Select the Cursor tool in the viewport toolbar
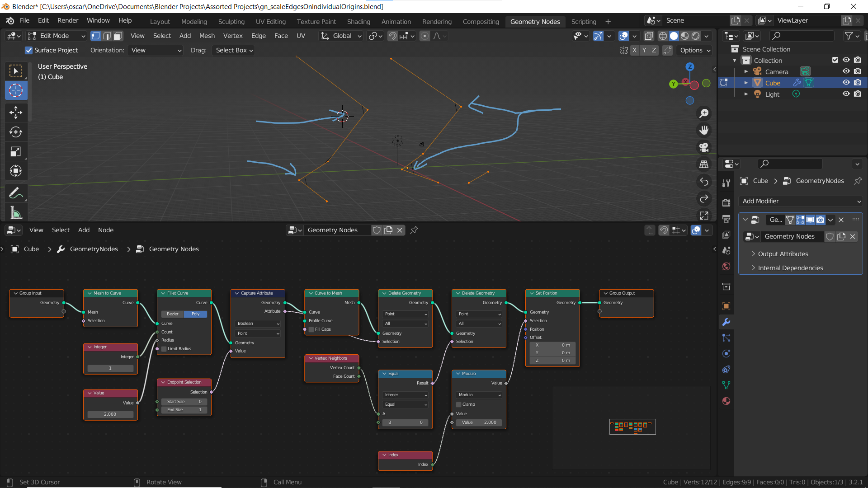Image resolution: width=868 pixels, height=488 pixels. (16, 91)
